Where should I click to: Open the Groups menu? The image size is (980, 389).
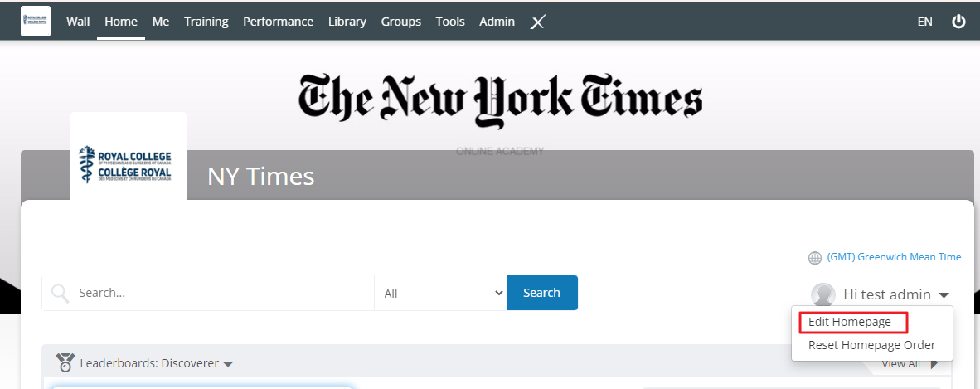coord(400,22)
